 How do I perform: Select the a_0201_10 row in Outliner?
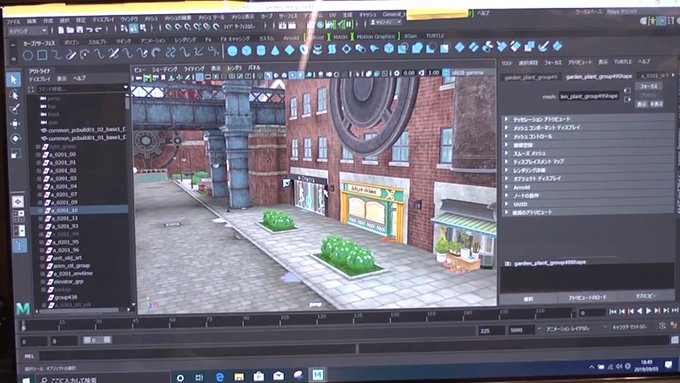click(x=80, y=210)
